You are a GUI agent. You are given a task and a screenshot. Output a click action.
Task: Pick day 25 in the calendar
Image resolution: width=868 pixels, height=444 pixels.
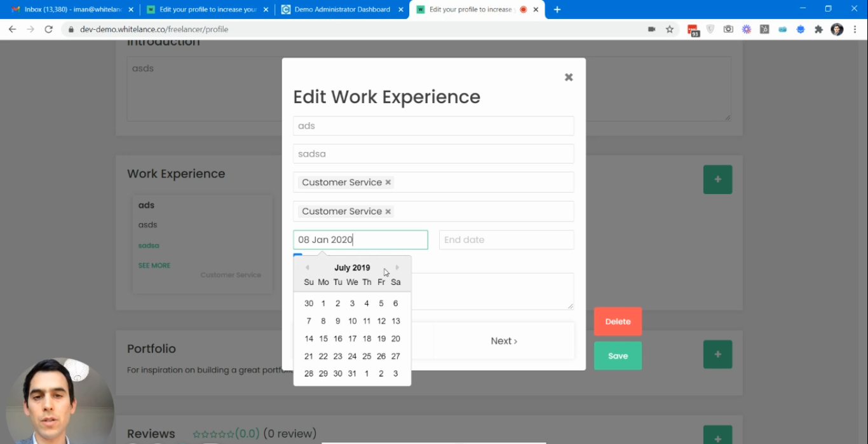(x=367, y=357)
